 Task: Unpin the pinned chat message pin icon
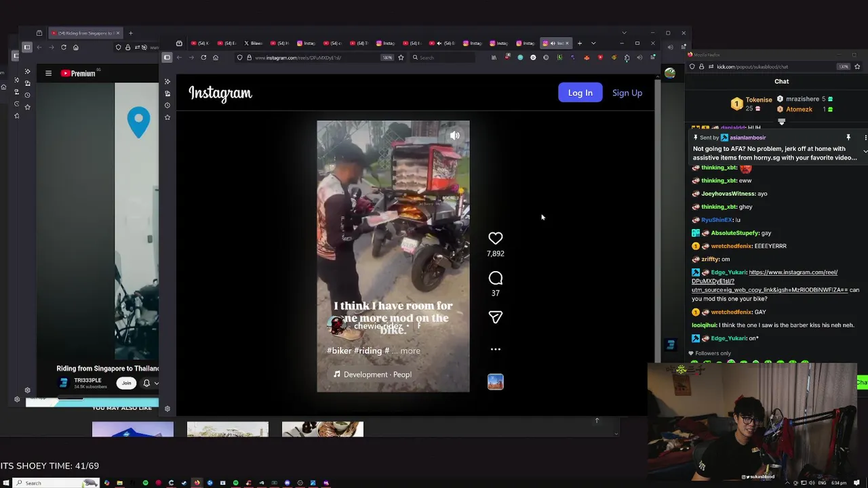[848, 138]
